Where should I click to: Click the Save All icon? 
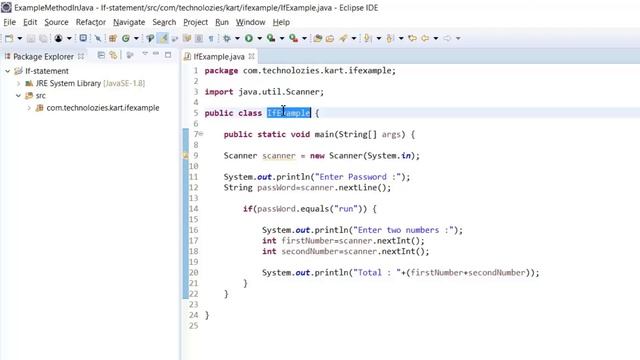click(43, 38)
